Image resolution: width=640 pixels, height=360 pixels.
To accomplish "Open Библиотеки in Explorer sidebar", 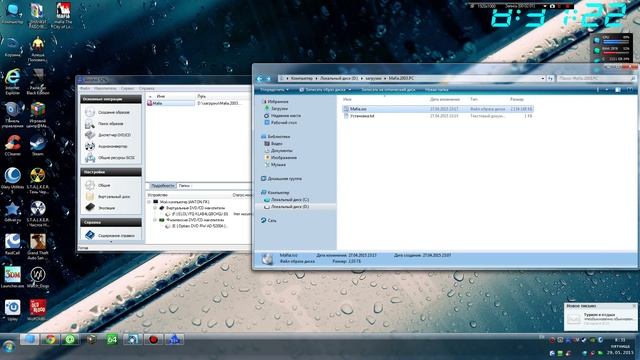I will click(276, 136).
